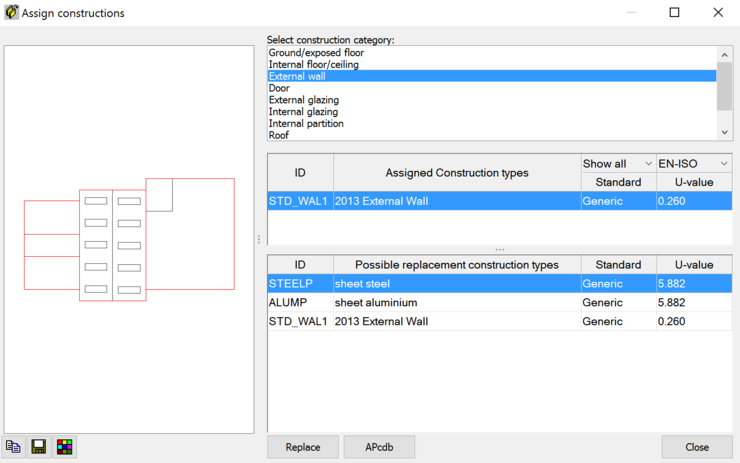Screen dimensions: 740x463
Task: Select External glazing category
Action: (304, 100)
